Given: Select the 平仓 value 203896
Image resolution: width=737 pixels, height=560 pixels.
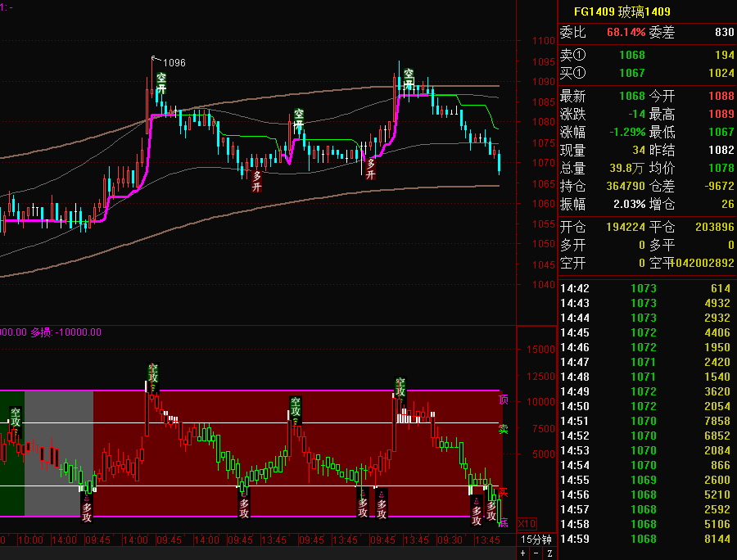Looking at the screenshot, I should [x=714, y=227].
